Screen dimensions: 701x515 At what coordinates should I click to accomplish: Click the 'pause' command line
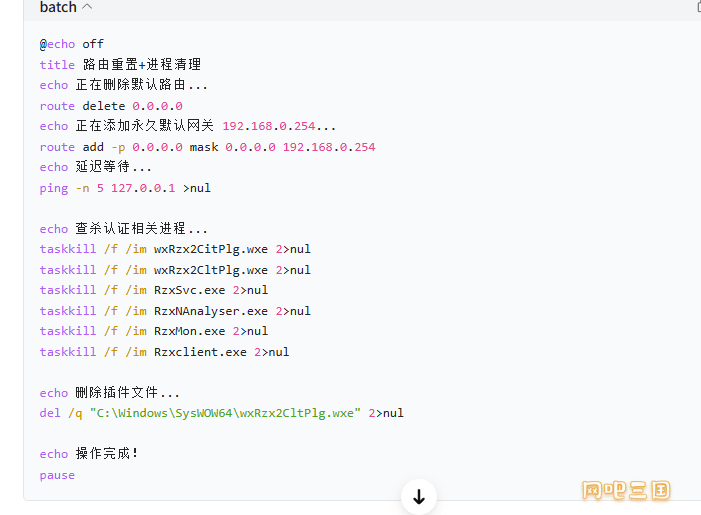click(x=57, y=475)
